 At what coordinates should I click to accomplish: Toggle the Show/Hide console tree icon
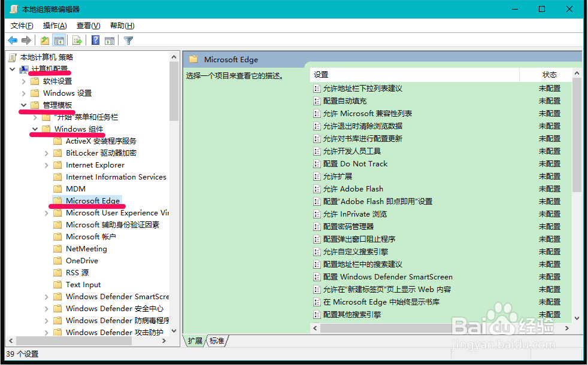59,41
